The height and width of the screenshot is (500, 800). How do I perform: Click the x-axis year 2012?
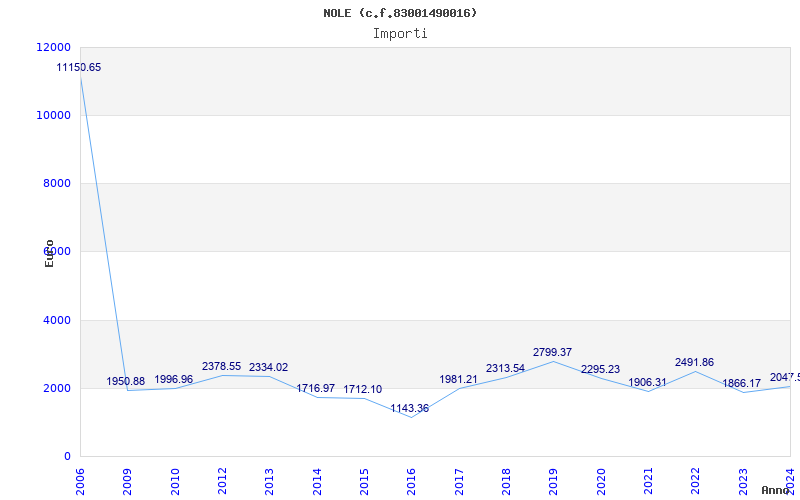click(222, 482)
